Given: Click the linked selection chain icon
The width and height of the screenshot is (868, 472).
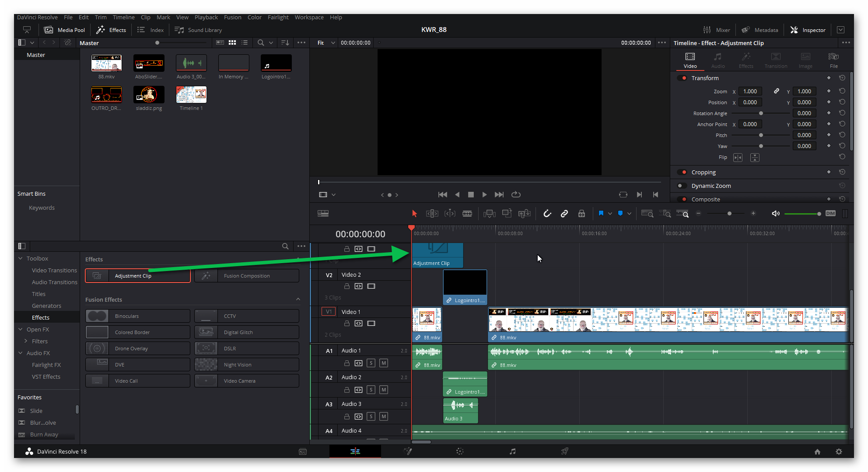Looking at the screenshot, I should click(564, 214).
